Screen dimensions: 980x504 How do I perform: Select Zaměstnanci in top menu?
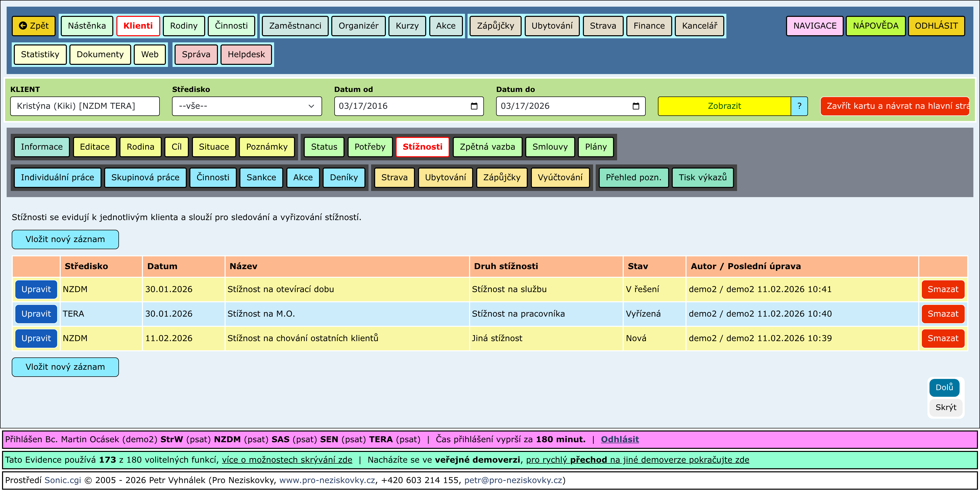295,26
